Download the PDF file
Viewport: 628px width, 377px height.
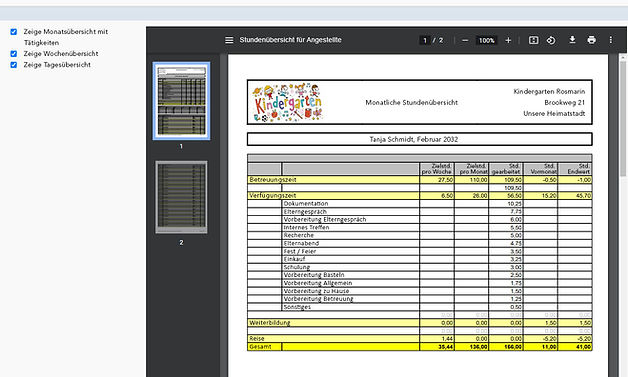[x=572, y=40]
